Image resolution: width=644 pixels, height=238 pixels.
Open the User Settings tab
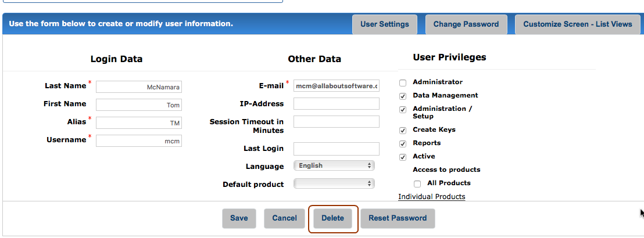[384, 24]
